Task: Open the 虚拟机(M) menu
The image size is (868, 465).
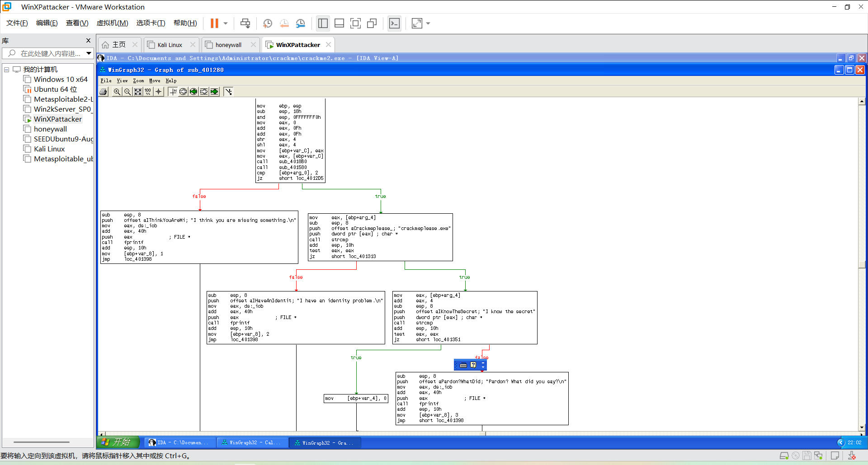Action: tap(113, 23)
